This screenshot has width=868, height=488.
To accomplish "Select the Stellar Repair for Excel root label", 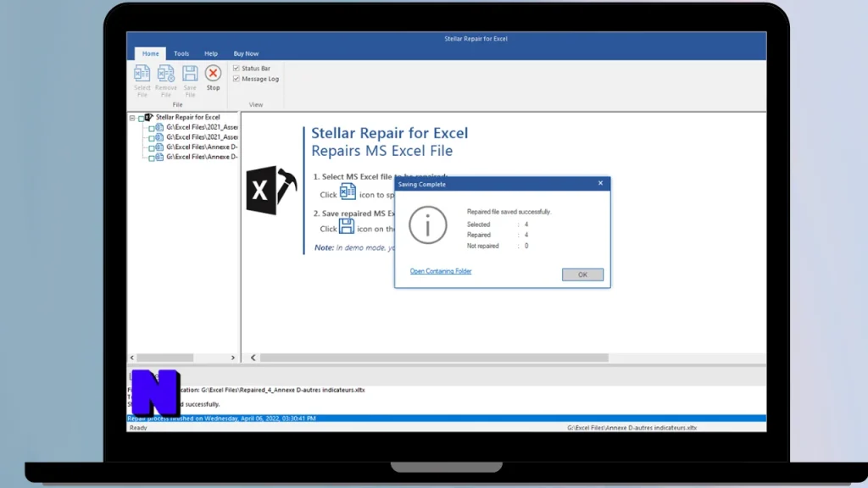I will (187, 117).
